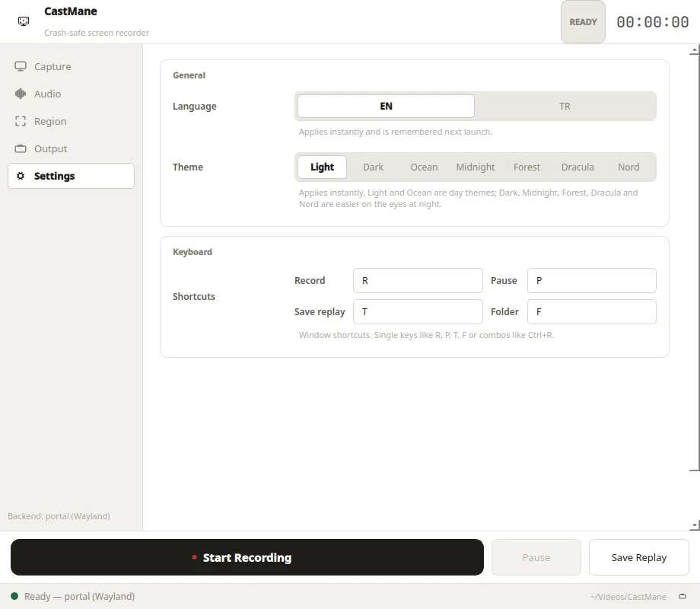
Task: Edit the Folder shortcut field
Action: coord(591,312)
